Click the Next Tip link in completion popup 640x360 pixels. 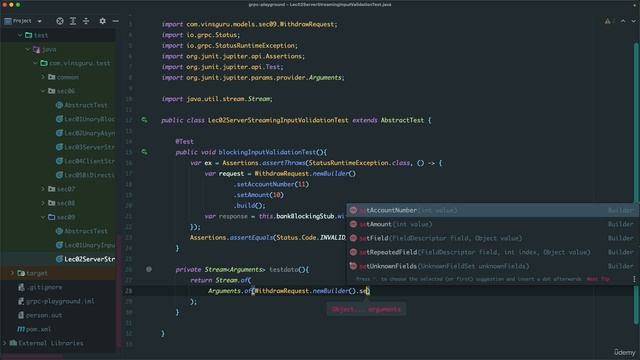(598, 279)
